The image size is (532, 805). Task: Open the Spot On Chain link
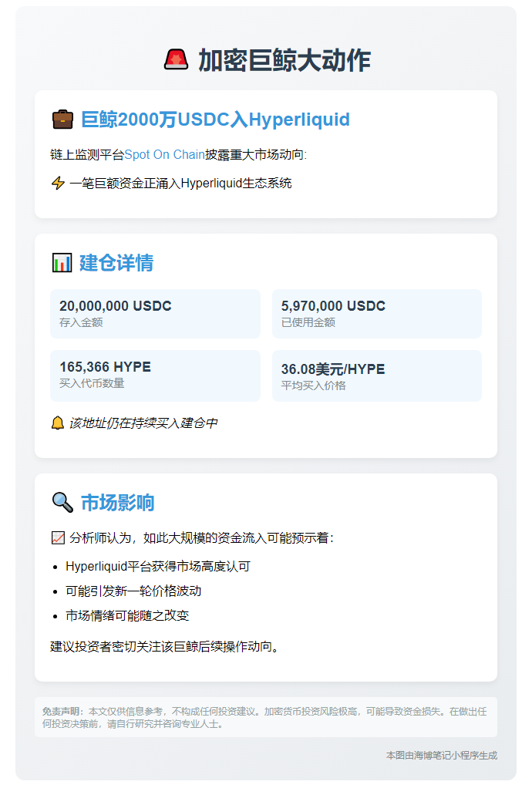coord(164,154)
